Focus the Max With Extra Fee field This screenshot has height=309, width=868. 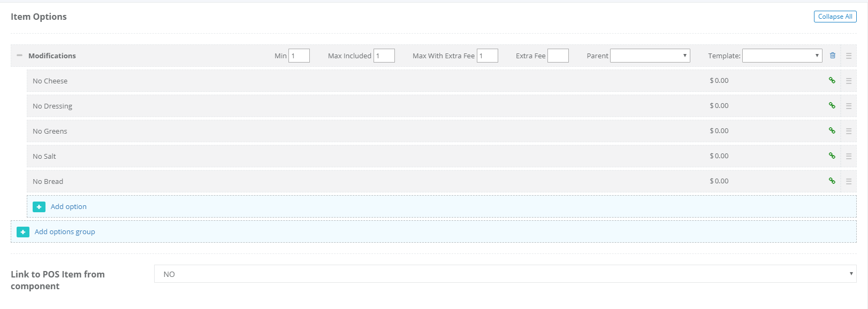[488, 56]
